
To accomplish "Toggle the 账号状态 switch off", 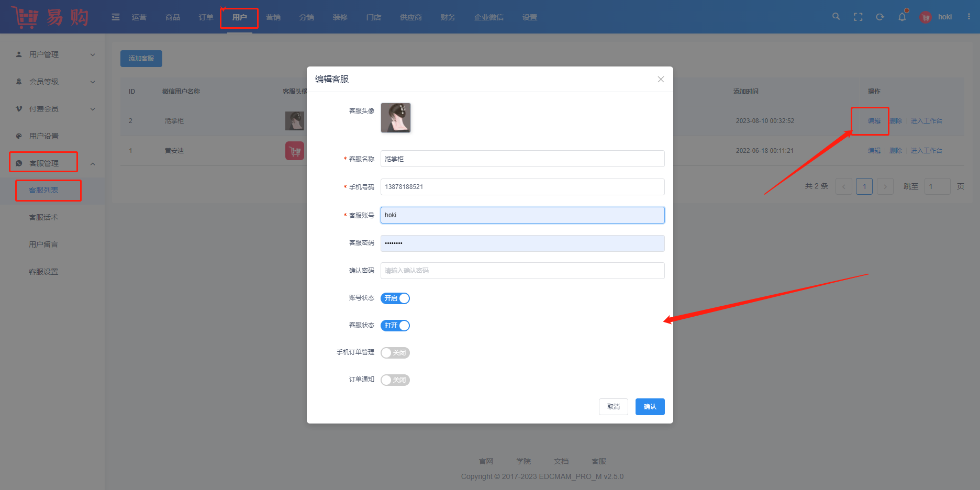I will [x=395, y=298].
